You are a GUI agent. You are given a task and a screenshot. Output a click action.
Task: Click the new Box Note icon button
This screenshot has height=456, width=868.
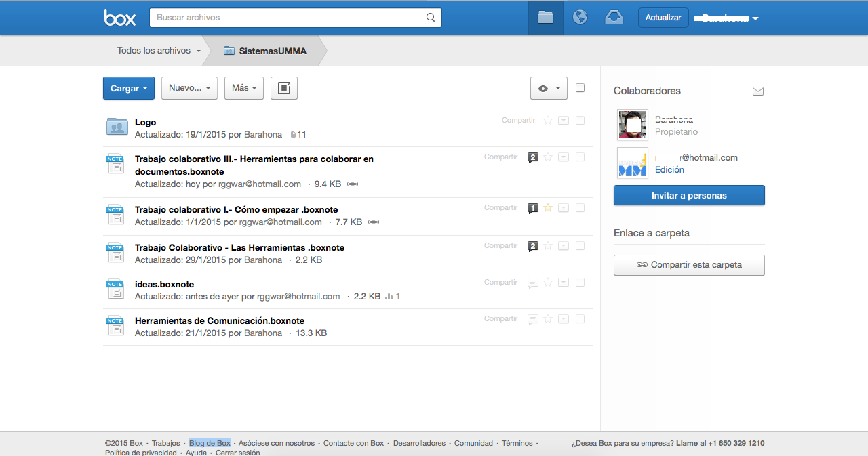(x=284, y=88)
